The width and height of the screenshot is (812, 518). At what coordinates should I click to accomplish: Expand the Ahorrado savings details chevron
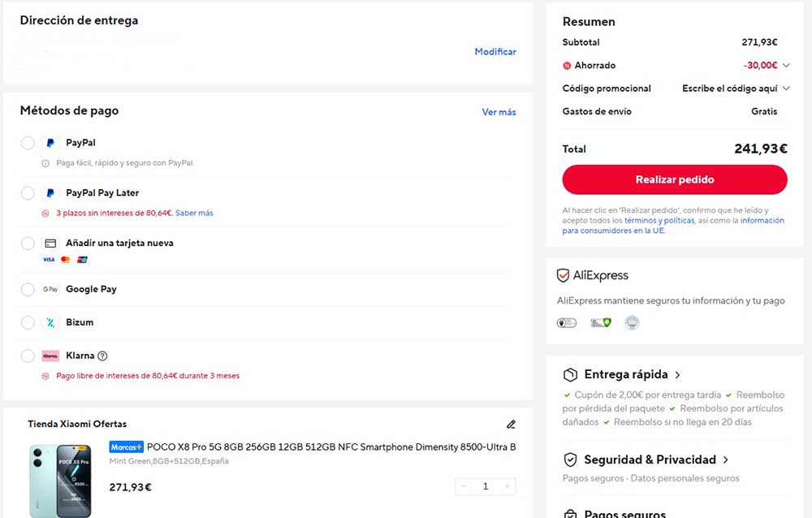[x=786, y=65]
